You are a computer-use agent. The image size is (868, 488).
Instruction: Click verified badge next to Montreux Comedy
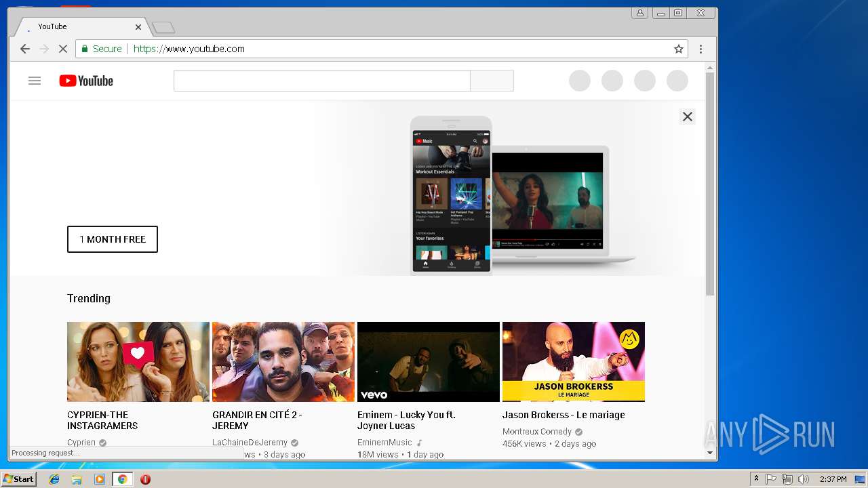(578, 432)
